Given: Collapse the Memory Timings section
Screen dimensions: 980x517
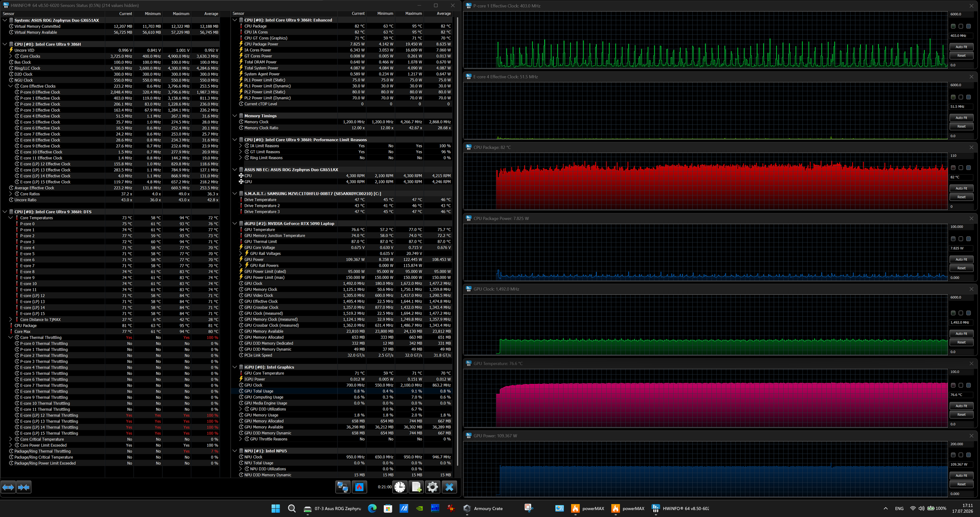Looking at the screenshot, I should coord(235,116).
